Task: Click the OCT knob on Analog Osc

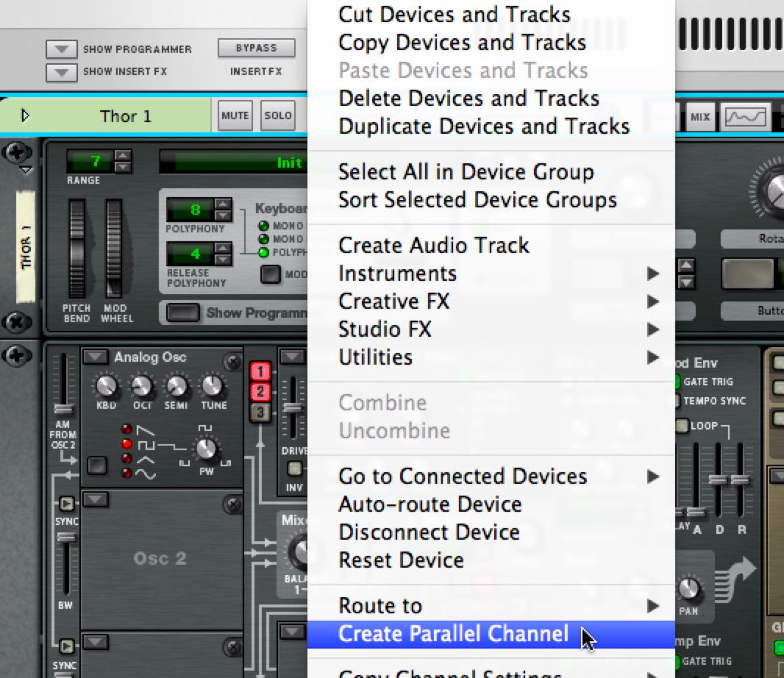Action: (x=141, y=385)
